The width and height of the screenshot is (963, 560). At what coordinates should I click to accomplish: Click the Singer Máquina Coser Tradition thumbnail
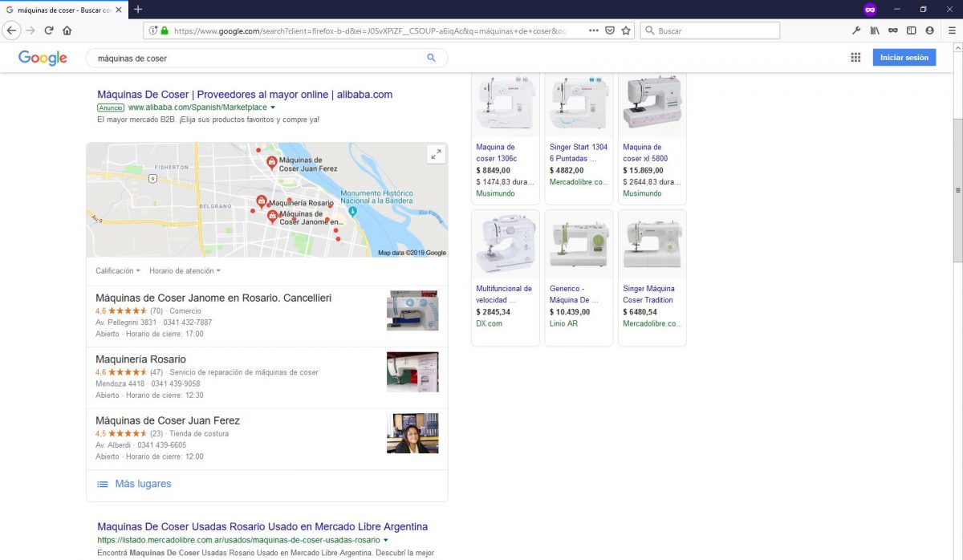pos(652,244)
